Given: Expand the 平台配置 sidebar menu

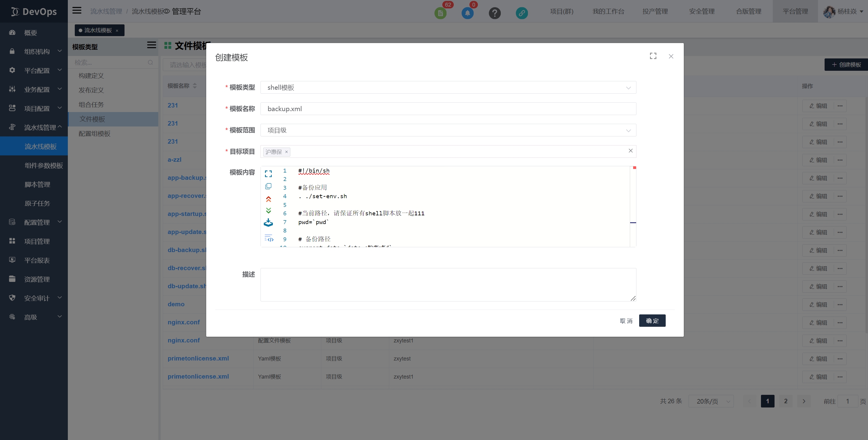Looking at the screenshot, I should click(36, 70).
